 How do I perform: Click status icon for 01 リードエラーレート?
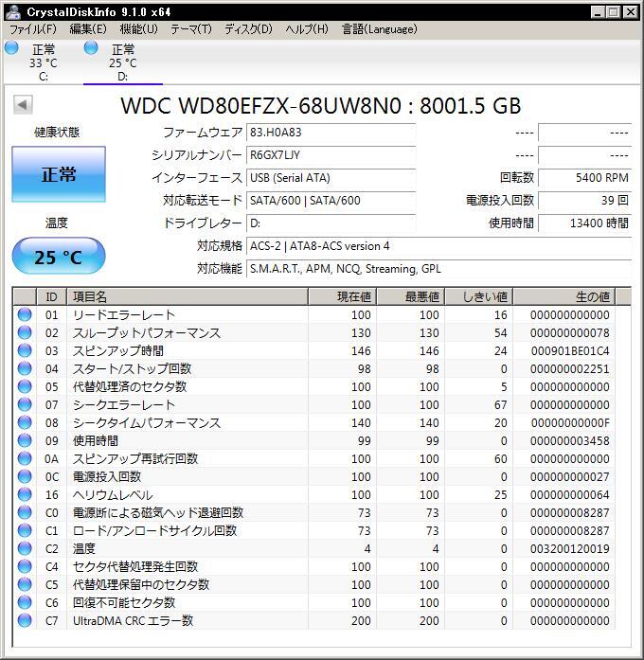25,314
